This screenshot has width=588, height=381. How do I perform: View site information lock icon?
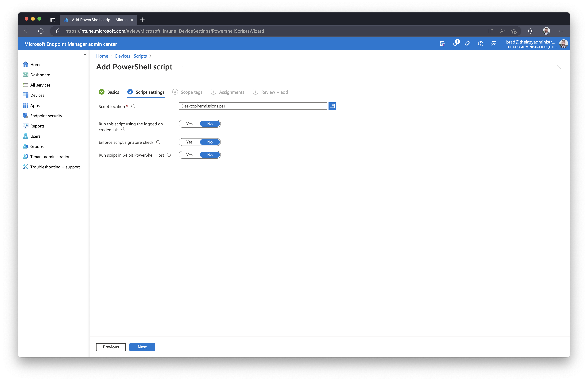58,31
